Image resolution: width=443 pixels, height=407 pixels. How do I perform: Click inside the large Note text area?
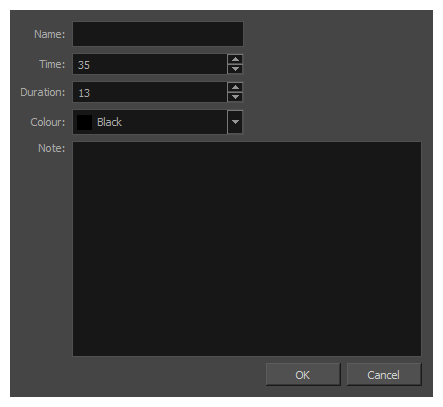[247, 249]
